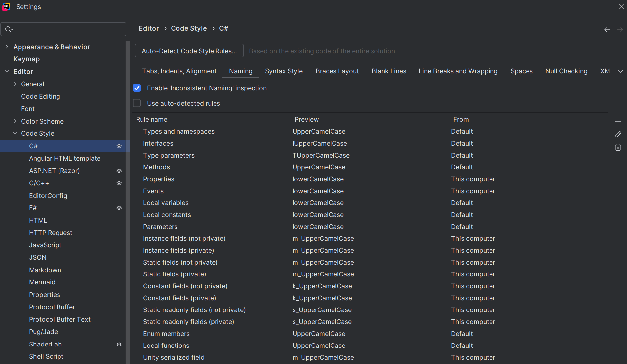Click the back navigation arrow icon
This screenshot has width=627, height=364.
tap(607, 30)
